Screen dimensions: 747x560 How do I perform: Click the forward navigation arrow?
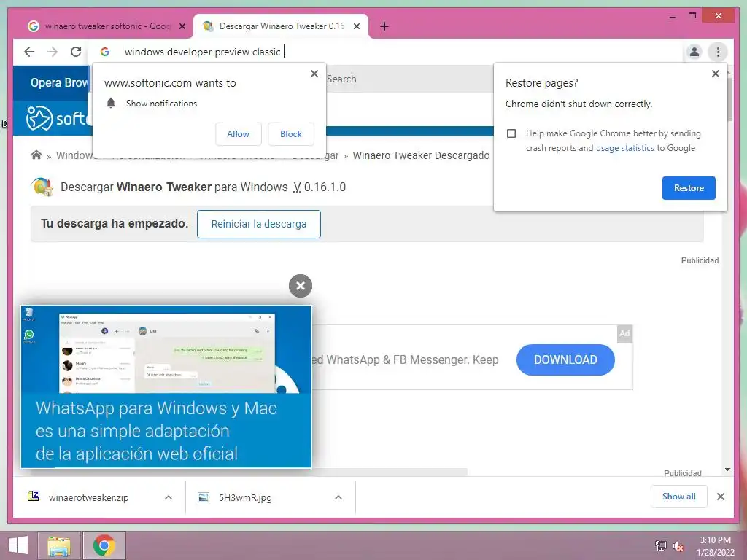[x=53, y=52]
